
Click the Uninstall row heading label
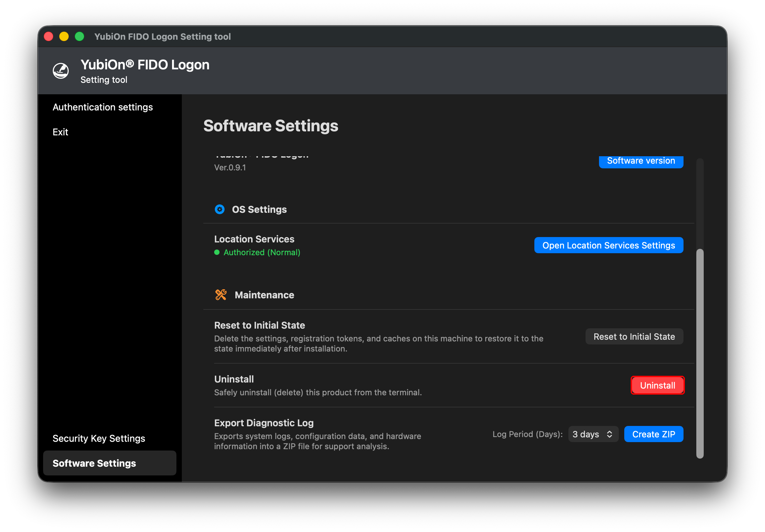click(234, 379)
